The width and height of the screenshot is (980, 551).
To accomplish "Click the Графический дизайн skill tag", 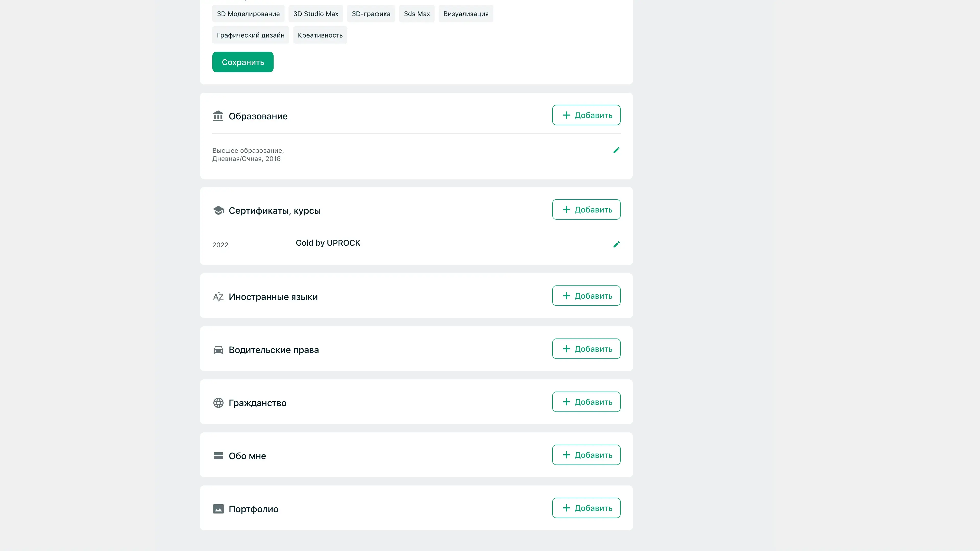I will pos(250,35).
